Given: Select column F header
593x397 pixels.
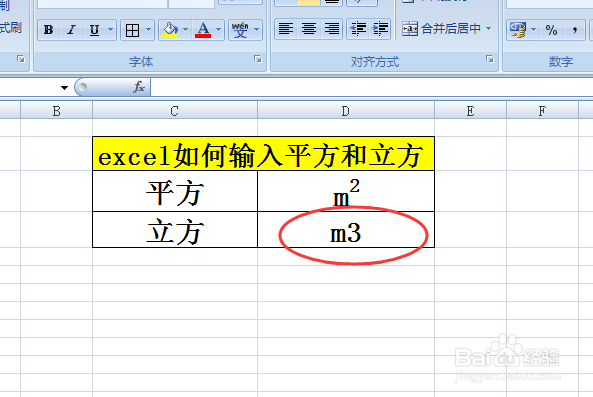Looking at the screenshot, I should (x=542, y=111).
